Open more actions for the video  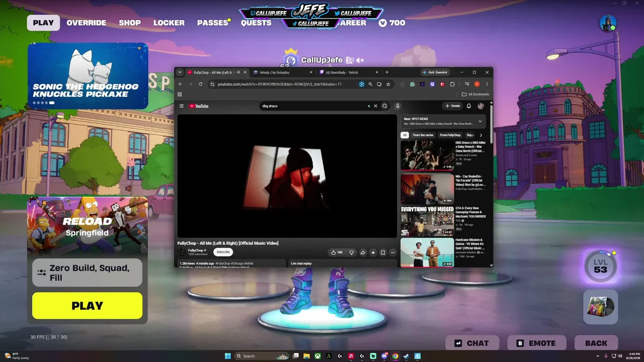pyautogui.click(x=393, y=252)
